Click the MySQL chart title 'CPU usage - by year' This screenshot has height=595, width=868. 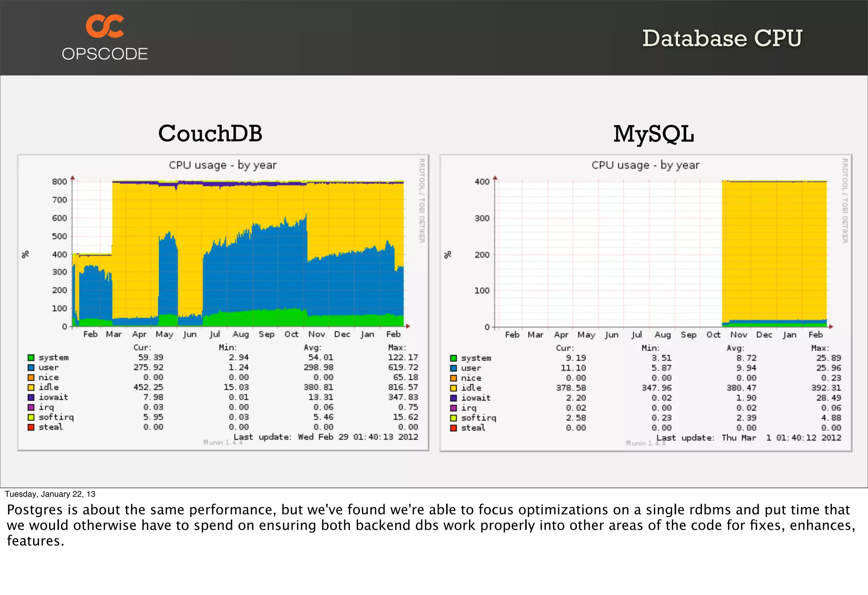[645, 165]
